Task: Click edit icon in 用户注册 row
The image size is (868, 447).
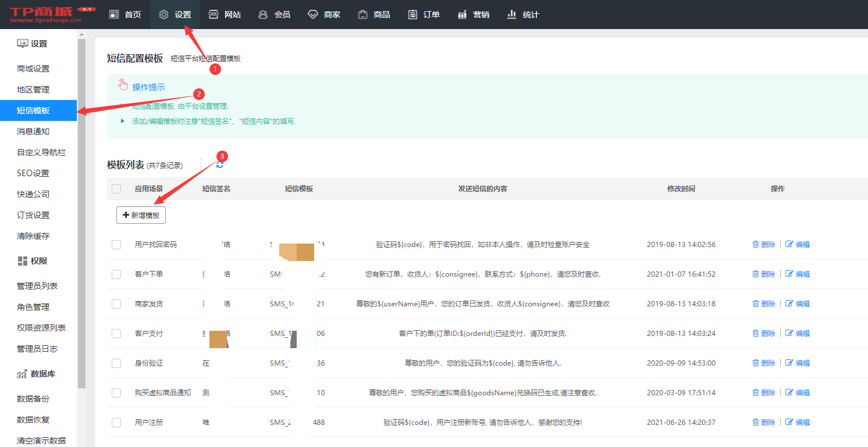Action: coord(789,423)
